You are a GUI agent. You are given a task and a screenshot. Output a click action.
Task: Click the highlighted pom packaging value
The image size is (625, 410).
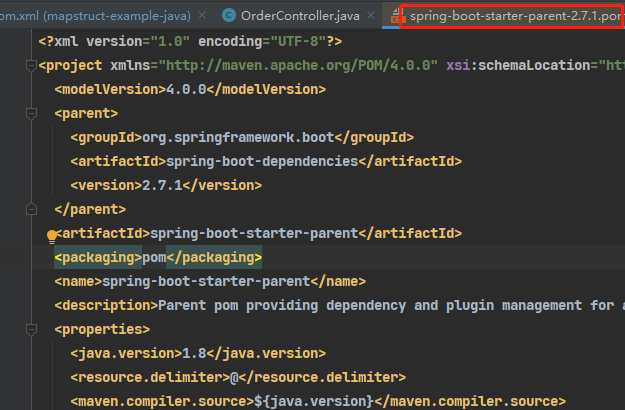[153, 257]
